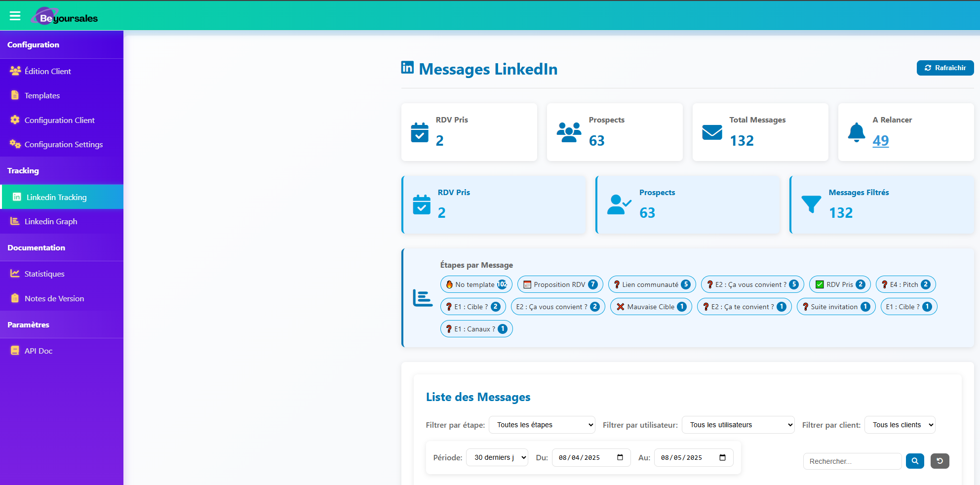Image resolution: width=980 pixels, height=485 pixels.
Task: Open Linkedin Graph from the sidebar
Action: [x=51, y=221]
